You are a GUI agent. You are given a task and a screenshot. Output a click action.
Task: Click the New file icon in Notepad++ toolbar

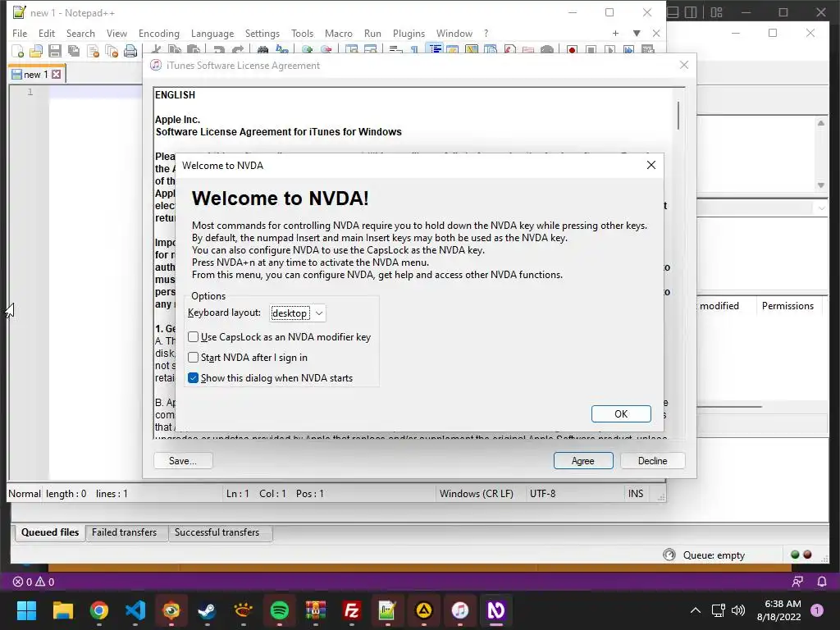click(18, 52)
